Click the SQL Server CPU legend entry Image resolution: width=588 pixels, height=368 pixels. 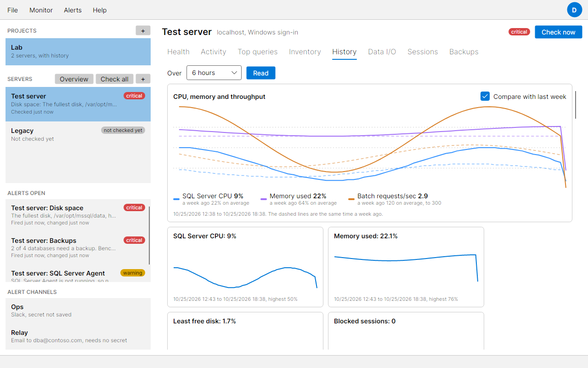click(x=211, y=199)
